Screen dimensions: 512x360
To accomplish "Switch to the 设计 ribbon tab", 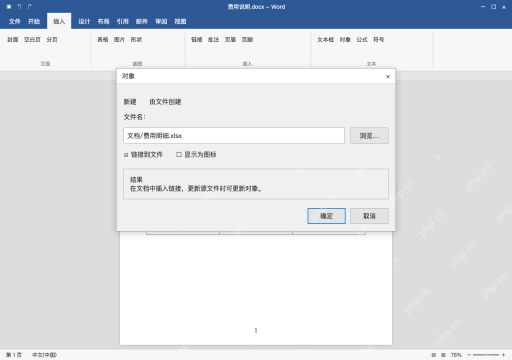I will (84, 21).
